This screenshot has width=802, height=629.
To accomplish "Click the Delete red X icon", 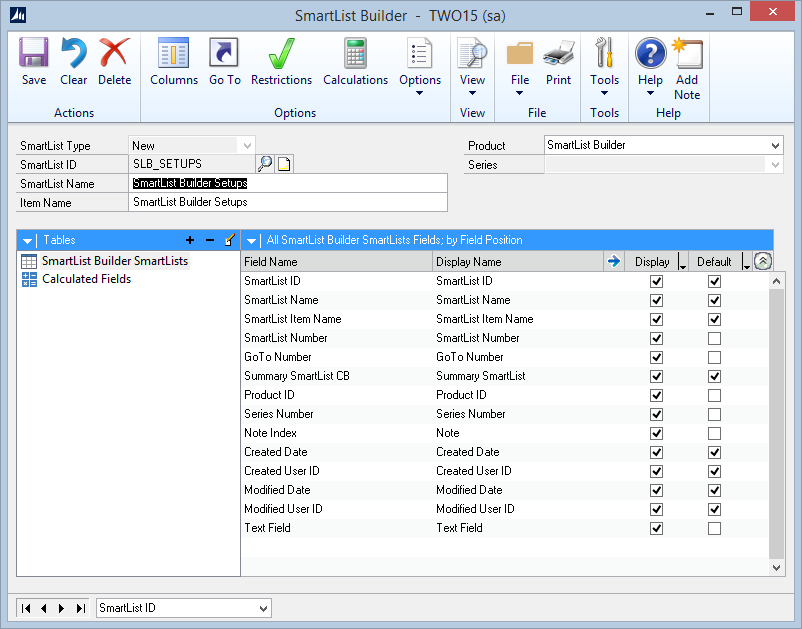I will pos(114,53).
